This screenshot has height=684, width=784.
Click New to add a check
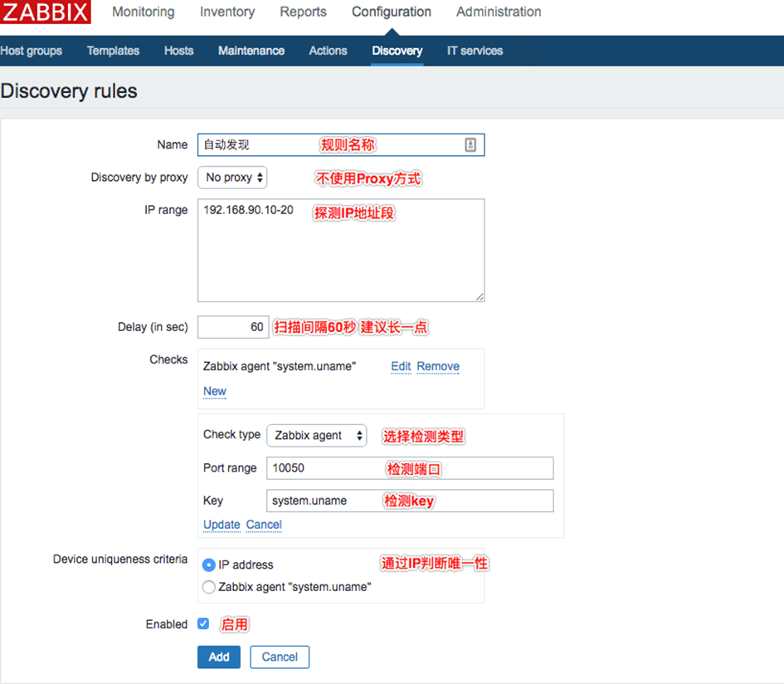click(x=215, y=391)
